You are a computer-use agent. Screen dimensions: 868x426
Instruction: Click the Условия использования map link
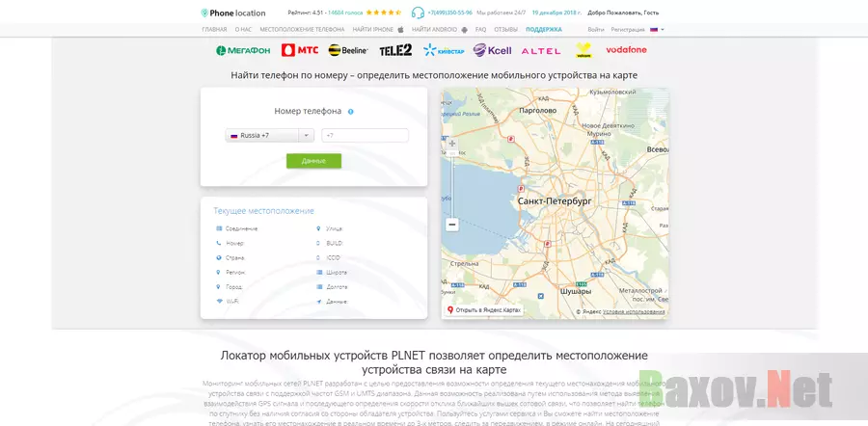tap(634, 312)
